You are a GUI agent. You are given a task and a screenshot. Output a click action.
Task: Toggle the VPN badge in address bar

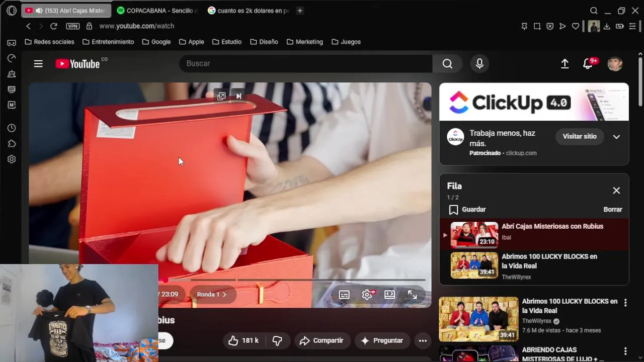coord(72,26)
